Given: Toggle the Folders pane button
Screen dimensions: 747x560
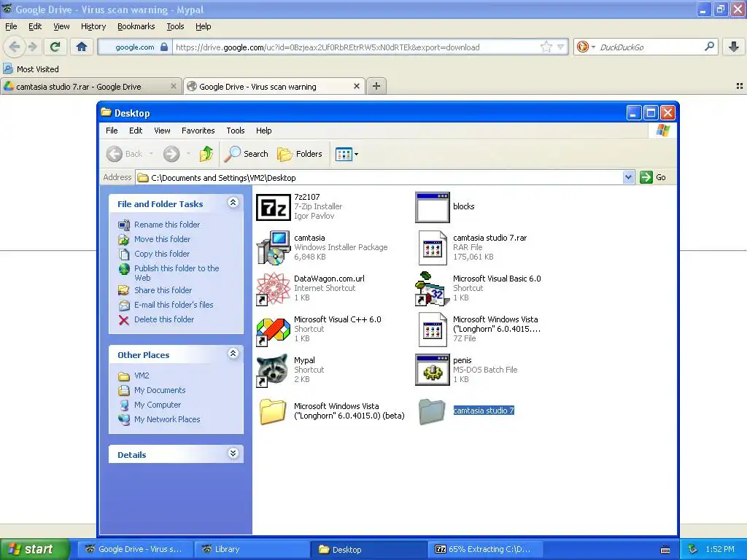Looking at the screenshot, I should coord(300,154).
